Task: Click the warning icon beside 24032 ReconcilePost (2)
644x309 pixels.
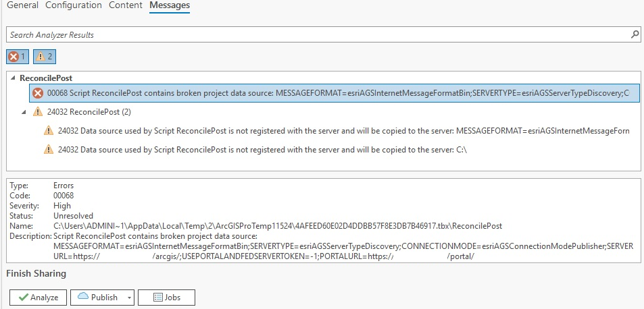Action: pos(38,111)
